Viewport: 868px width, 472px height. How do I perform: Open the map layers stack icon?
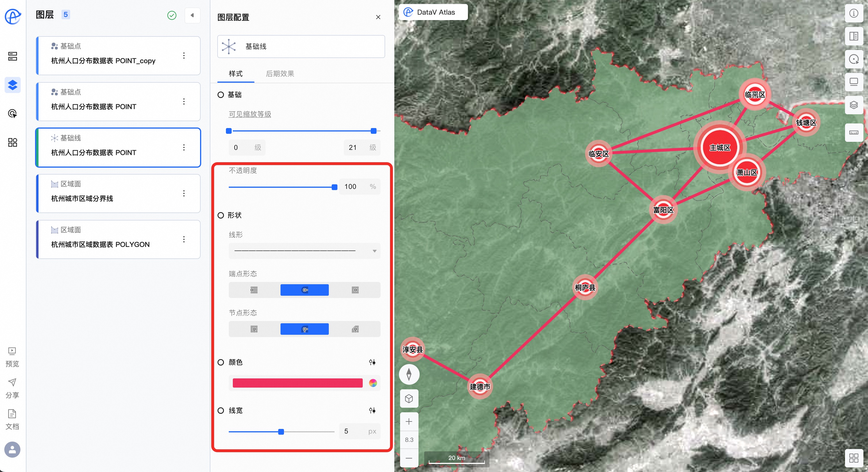854,105
